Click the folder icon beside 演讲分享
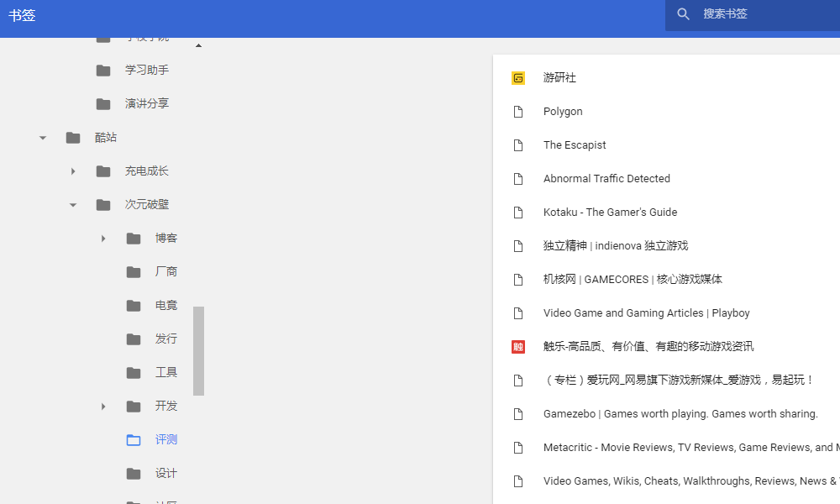The image size is (840, 504). 103,104
